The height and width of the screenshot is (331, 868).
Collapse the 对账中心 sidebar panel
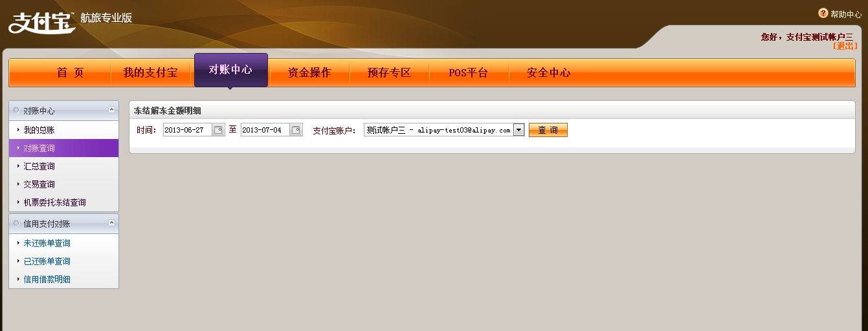(111, 110)
